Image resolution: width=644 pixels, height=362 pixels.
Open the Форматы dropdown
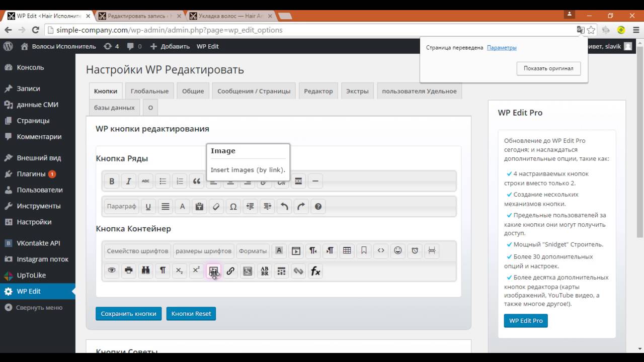coord(253,251)
